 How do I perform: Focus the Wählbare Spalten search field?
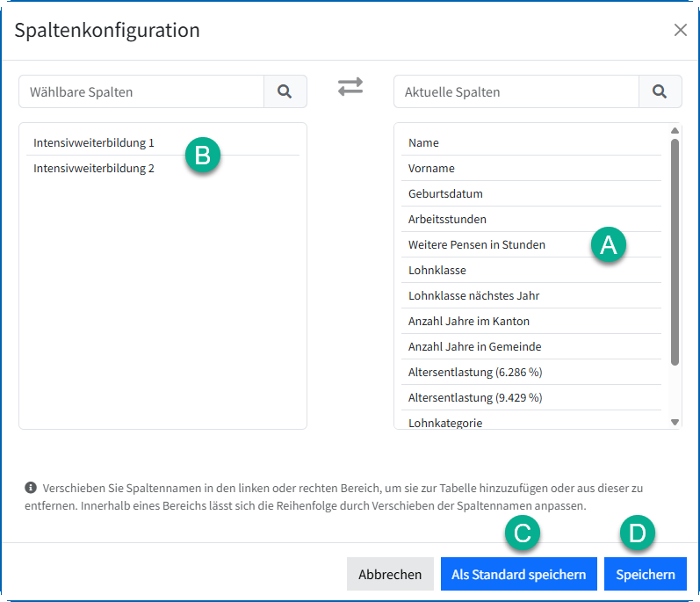141,91
